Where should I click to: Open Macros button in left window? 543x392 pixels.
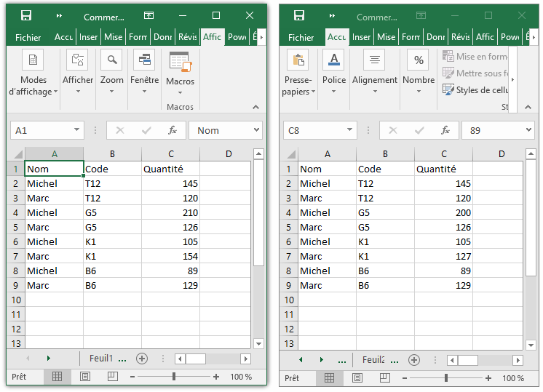[x=180, y=73]
